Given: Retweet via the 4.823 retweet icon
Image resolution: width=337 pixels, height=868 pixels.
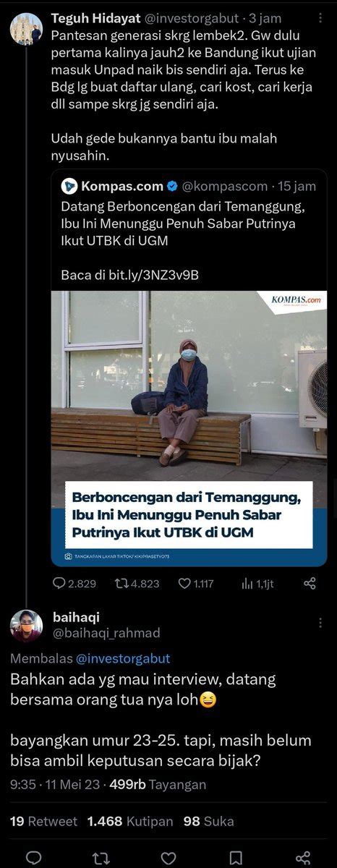Looking at the screenshot, I should [x=121, y=583].
